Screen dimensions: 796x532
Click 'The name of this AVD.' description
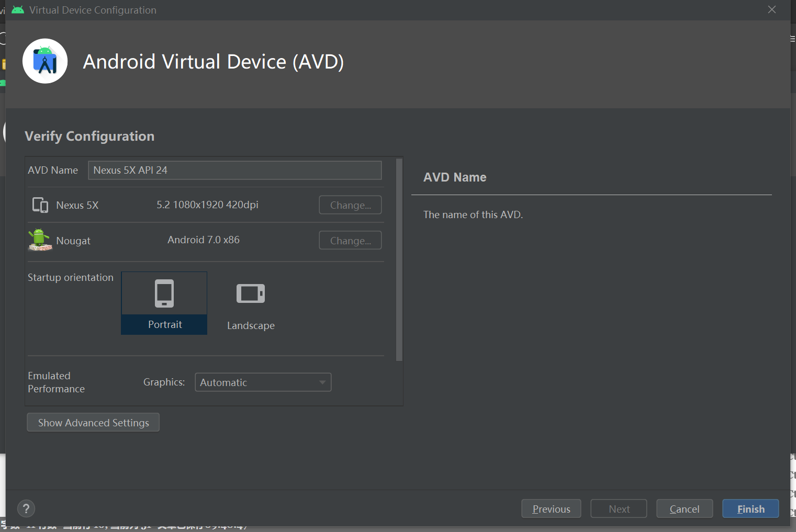coord(473,214)
